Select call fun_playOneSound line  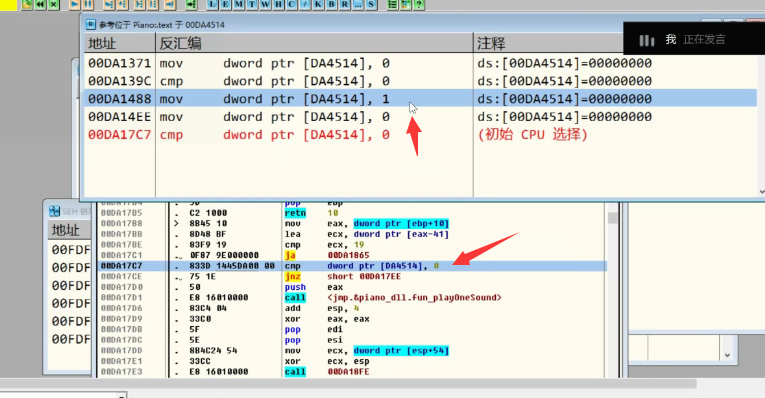pyautogui.click(x=352, y=298)
